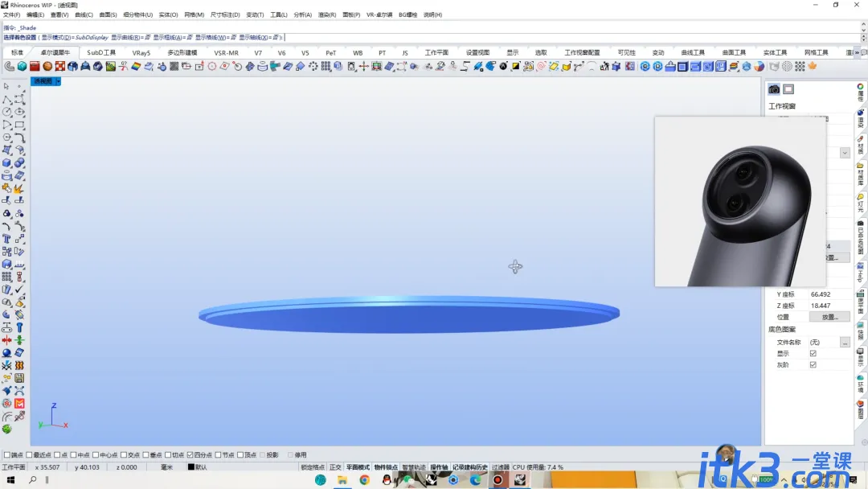Click the QQ penguin icon on taskbar

click(x=387, y=480)
